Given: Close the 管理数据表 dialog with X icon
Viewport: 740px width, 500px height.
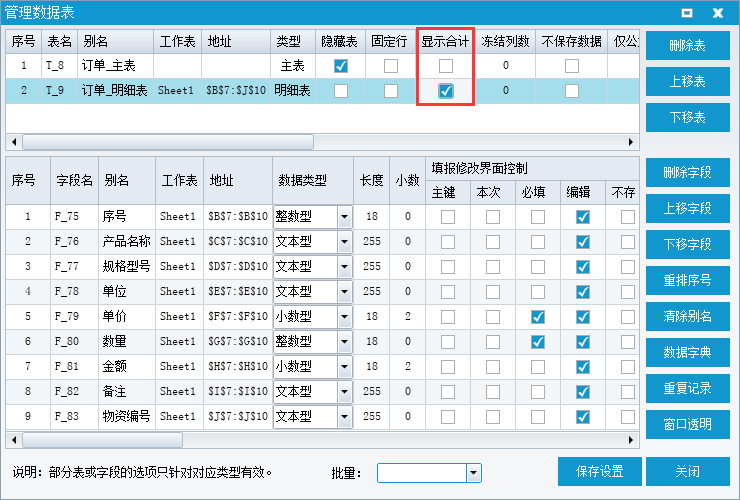Looking at the screenshot, I should pos(718,13).
